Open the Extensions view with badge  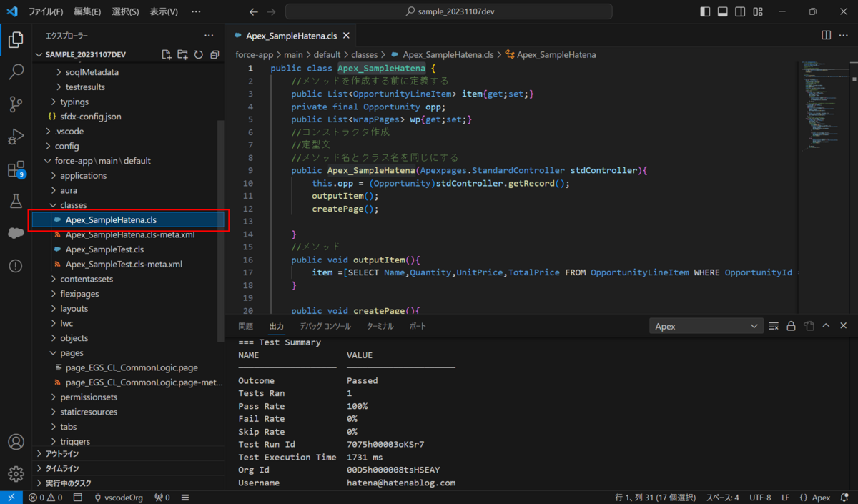(16, 169)
